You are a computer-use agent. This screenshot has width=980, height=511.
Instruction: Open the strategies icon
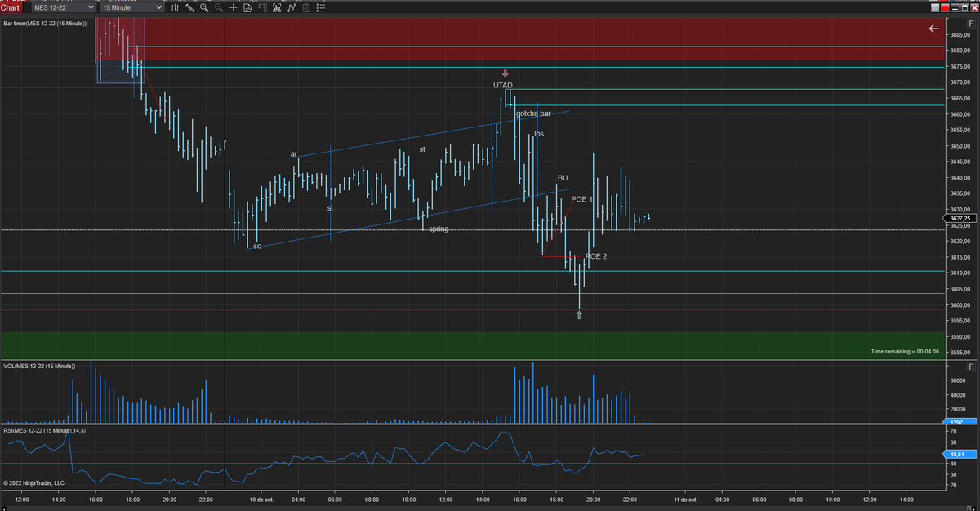tap(292, 7)
